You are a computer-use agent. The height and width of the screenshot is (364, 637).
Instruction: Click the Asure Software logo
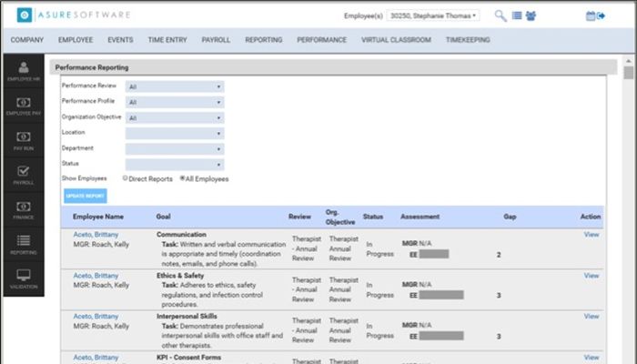pyautogui.click(x=74, y=15)
